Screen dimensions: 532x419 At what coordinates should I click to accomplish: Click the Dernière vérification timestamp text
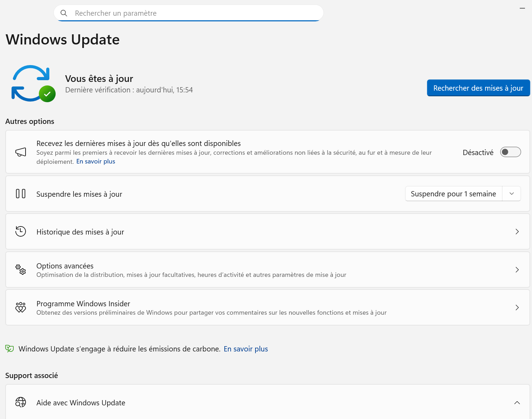tap(129, 90)
